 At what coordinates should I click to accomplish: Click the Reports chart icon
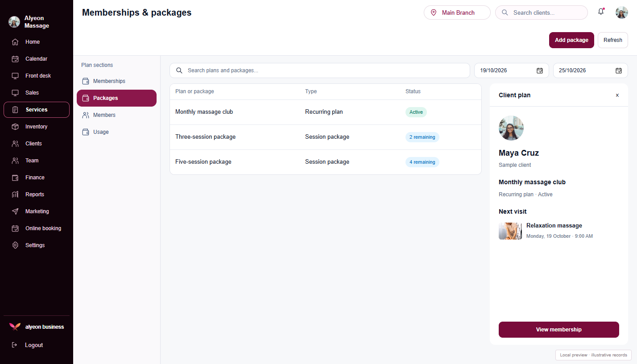(x=15, y=194)
